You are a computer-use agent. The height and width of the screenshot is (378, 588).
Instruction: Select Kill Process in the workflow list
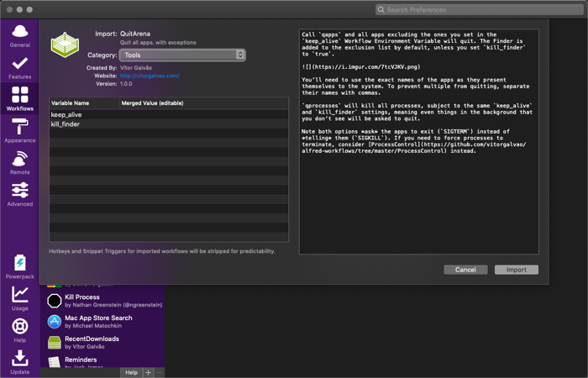coord(102,301)
